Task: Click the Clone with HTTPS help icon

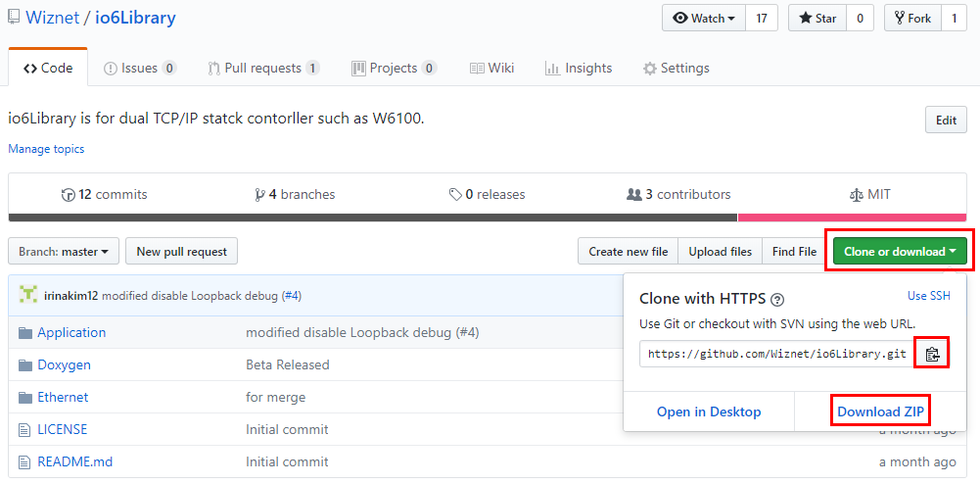Action: (777, 300)
